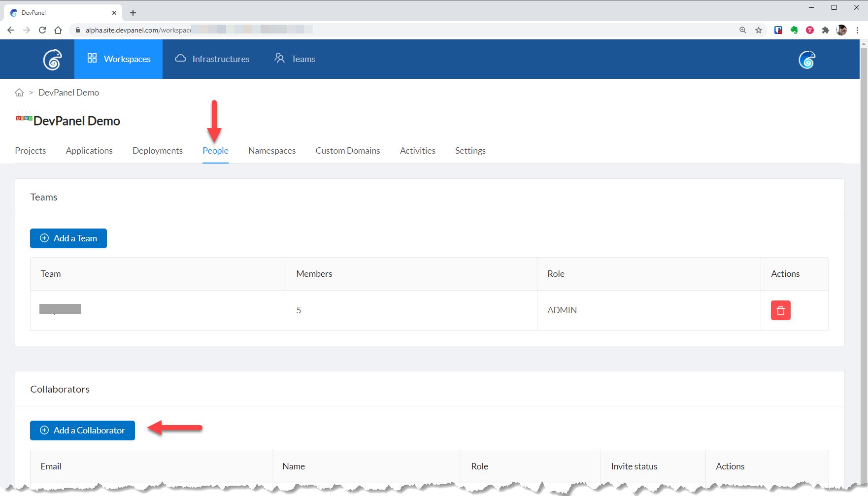Open the Chrome zoom magnifier icon
This screenshot has width=868, height=496.
[743, 30]
